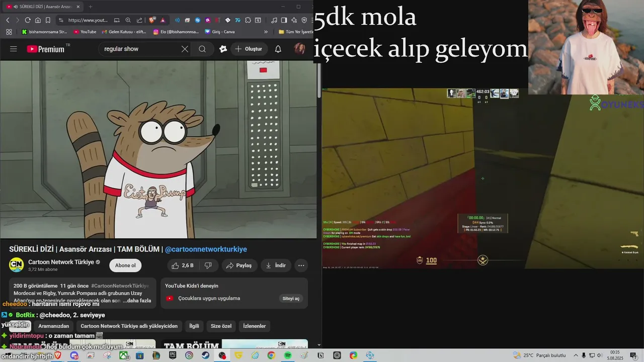Click the sparkle Ask icon beside search
644x362 pixels.
click(x=223, y=49)
